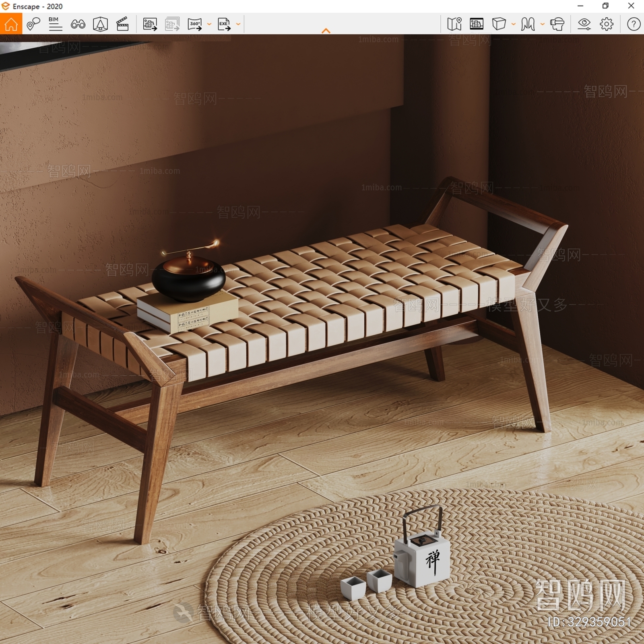Open the Help question mark icon
This screenshot has height=644, width=644.
click(634, 24)
